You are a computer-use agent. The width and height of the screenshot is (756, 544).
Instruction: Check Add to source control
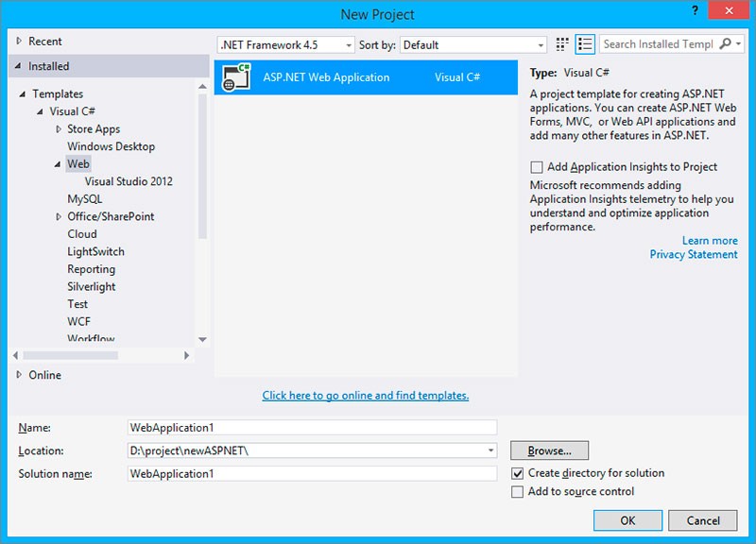pyautogui.click(x=517, y=492)
